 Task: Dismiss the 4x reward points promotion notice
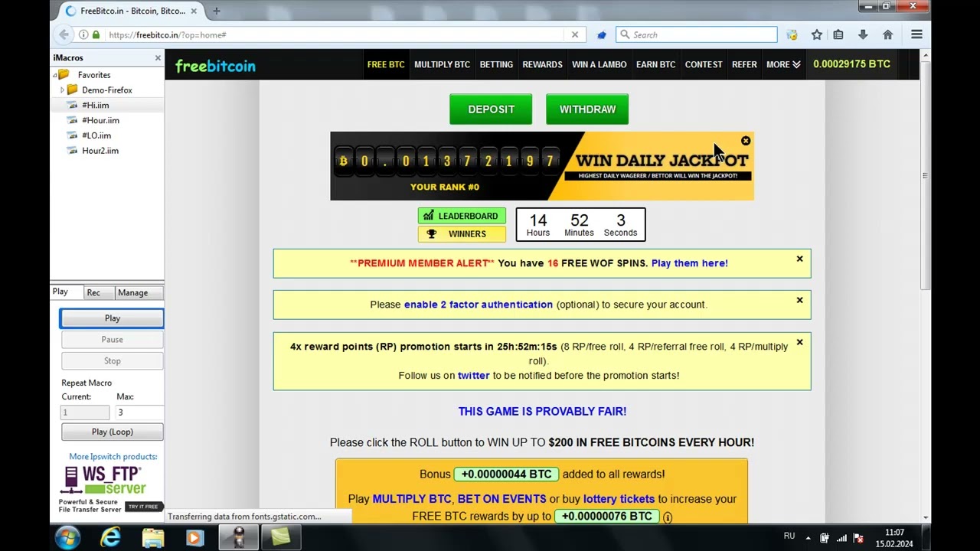[799, 342]
